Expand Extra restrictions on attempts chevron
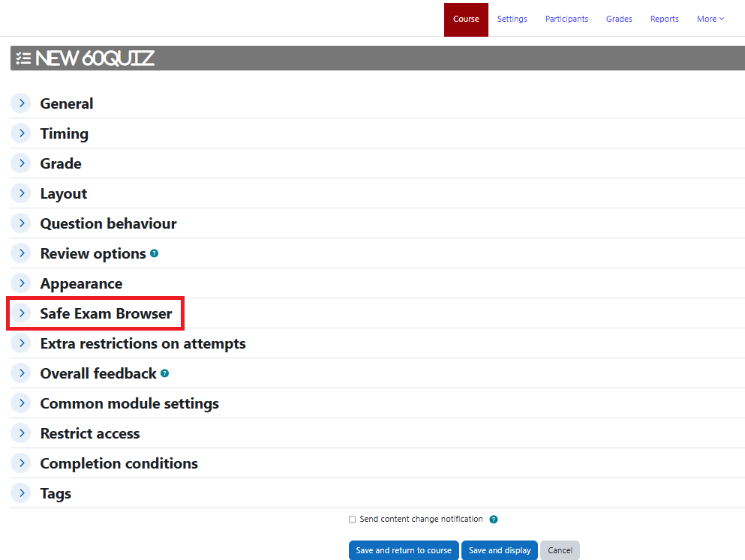Screen dimensions: 745x560 pos(21,343)
